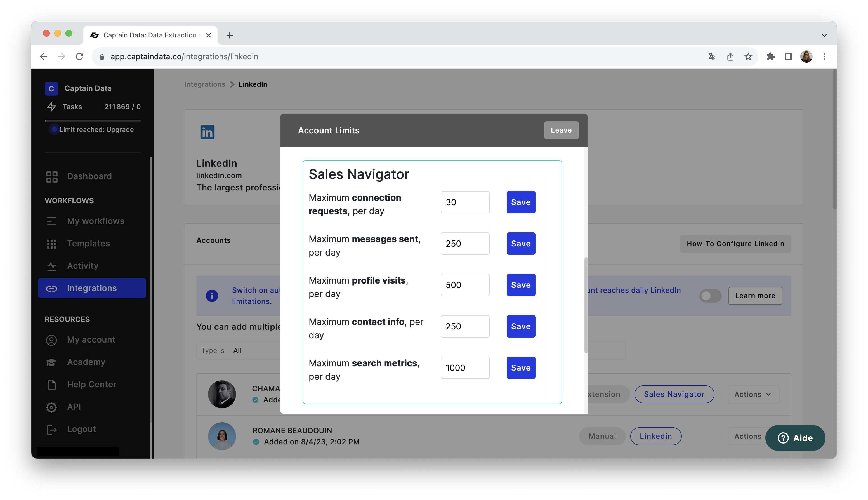This screenshot has height=500, width=868.
Task: Click Integrations breadcrumb link
Action: click(205, 84)
